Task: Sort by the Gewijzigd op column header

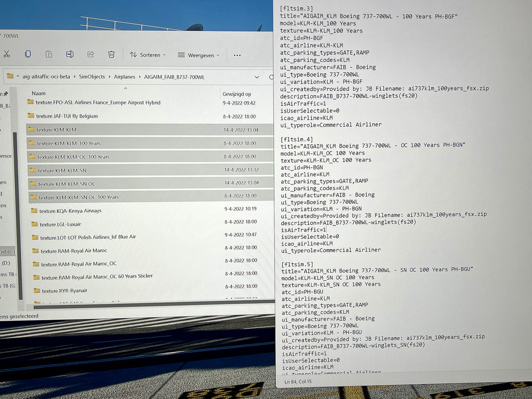Action: (236, 94)
